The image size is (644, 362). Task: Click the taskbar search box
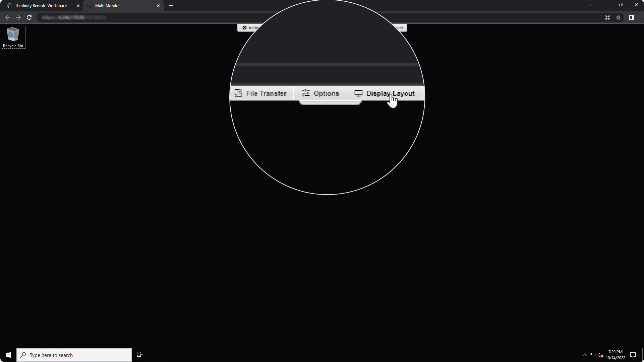(x=74, y=355)
